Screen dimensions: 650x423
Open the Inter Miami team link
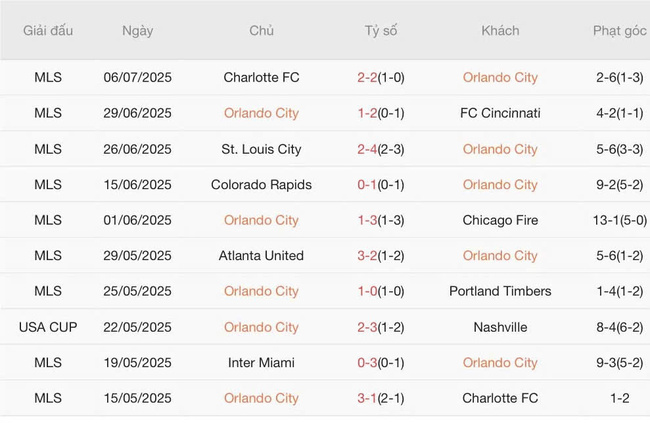point(261,362)
